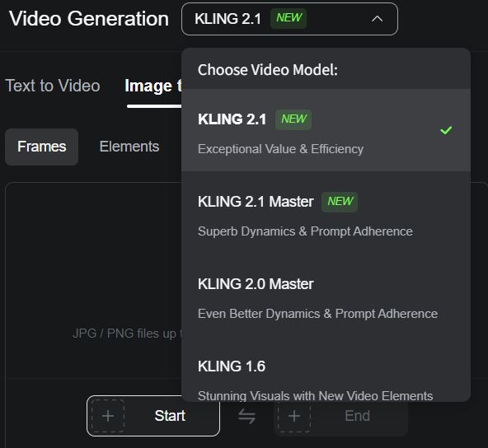Choose KLING 2.1 Master from the list

pos(326,212)
